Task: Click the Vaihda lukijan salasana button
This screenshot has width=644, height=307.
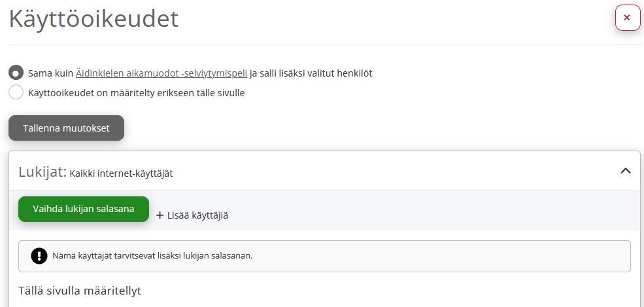Action: (x=84, y=209)
